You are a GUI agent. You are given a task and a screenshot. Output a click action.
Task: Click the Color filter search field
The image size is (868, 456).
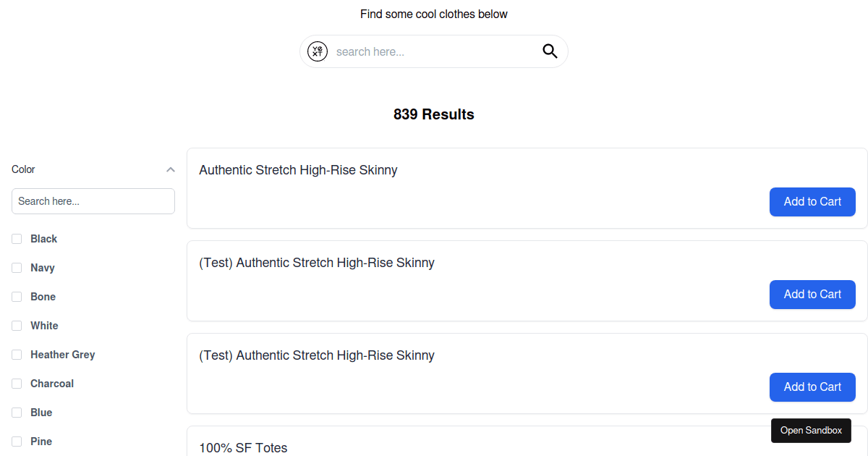[93, 201]
